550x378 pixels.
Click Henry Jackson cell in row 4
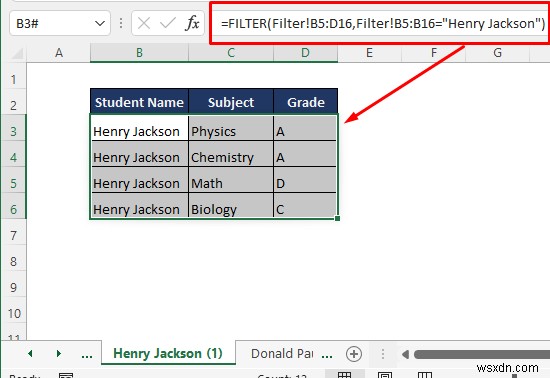[139, 154]
